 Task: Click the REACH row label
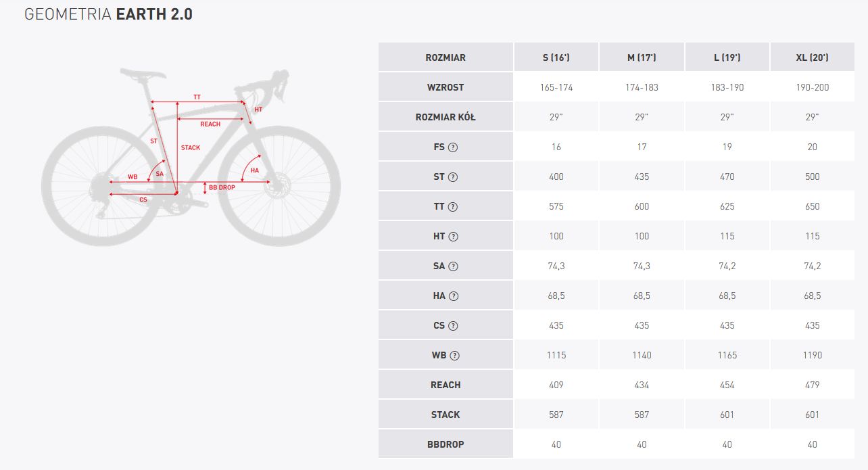[445, 385]
